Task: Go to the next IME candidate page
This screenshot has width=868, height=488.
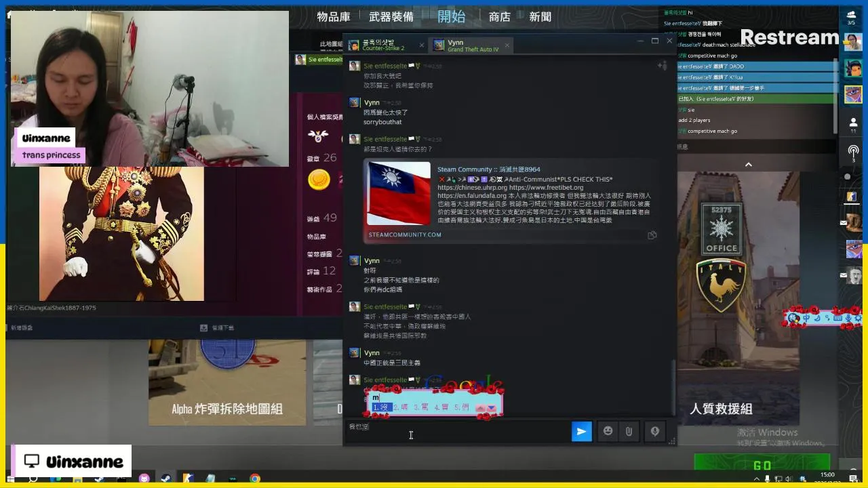Action: tap(491, 408)
